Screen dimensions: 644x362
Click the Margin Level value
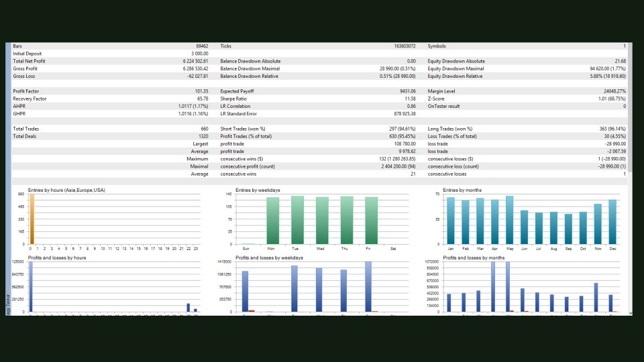(615, 91)
